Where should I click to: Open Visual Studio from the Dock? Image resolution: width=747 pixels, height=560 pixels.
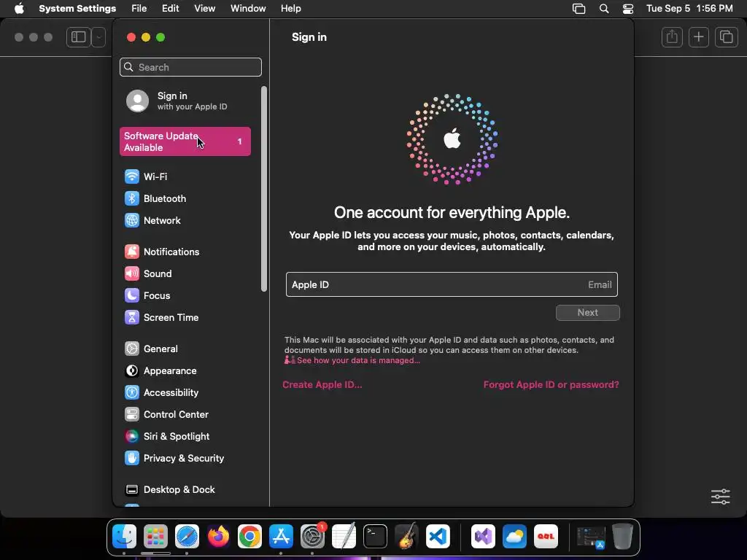483,537
